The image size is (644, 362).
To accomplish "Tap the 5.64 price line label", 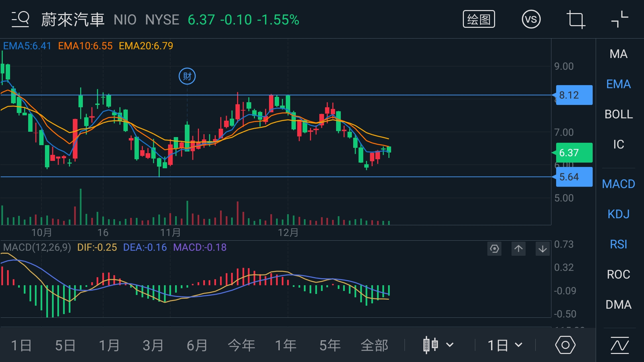I will click(574, 177).
